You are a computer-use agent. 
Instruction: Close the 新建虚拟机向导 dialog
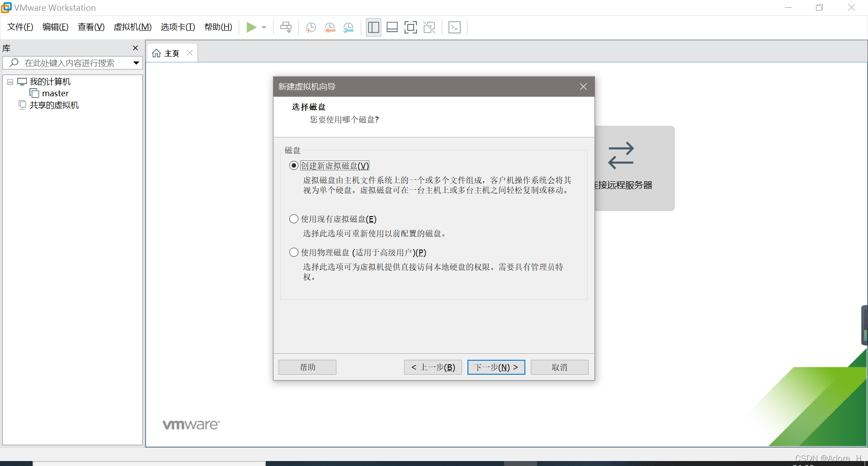583,87
